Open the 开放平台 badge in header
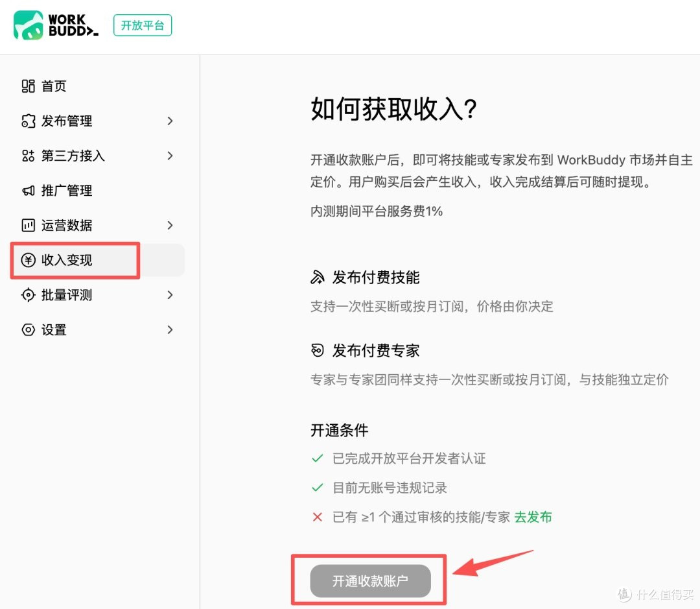The width and height of the screenshot is (700, 609). [x=143, y=25]
